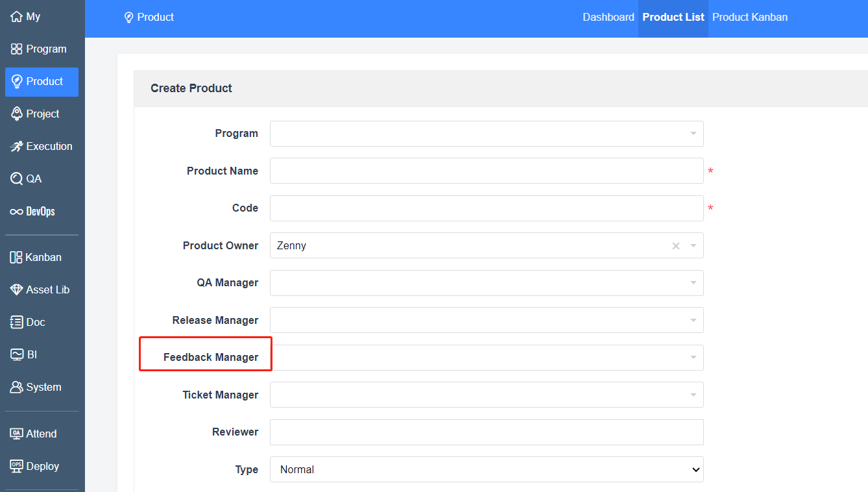Switch to the Dashboard tab
The height and width of the screenshot is (492, 868).
[608, 18]
